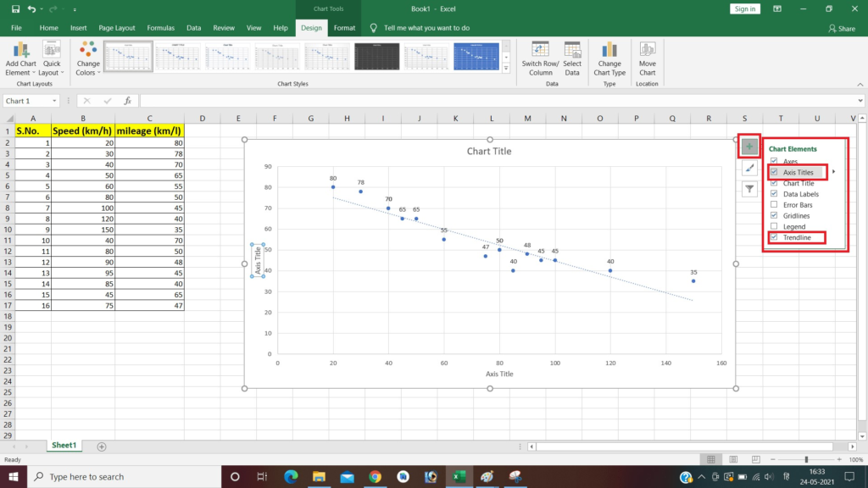The image size is (868, 488).
Task: Click the Redo arrow icon
Action: click(53, 8)
